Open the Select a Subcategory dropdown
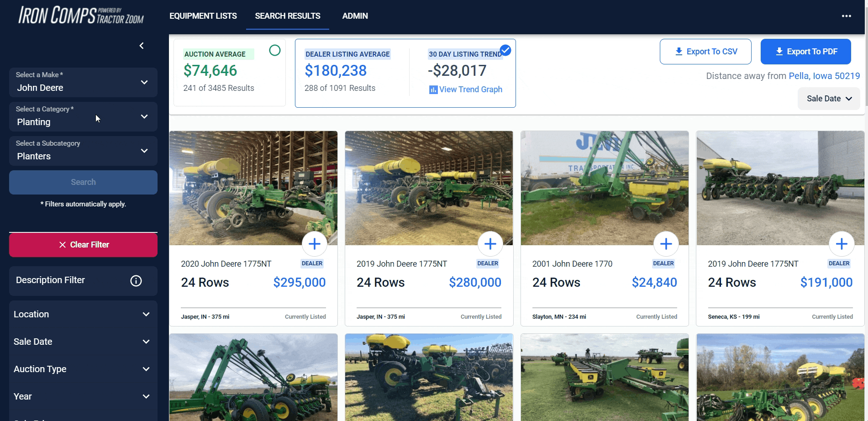868x421 pixels. 83,151
